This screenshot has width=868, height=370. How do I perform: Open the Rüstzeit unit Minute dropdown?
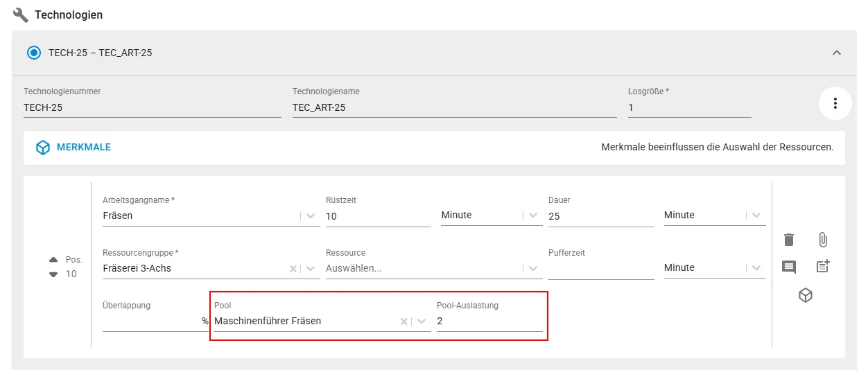(533, 215)
